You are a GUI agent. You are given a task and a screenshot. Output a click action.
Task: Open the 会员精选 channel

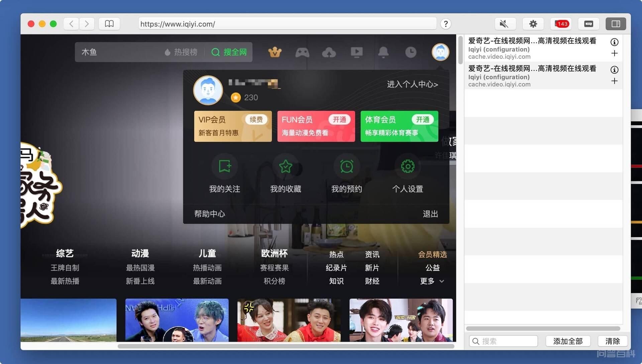coord(432,254)
